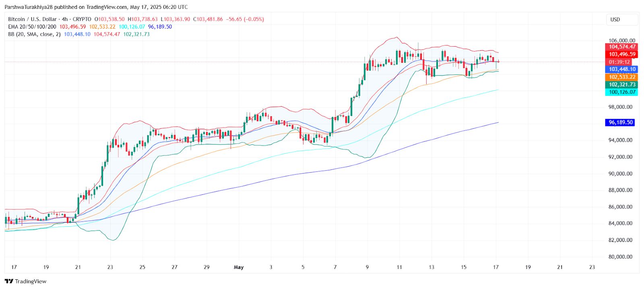Screen dimensions: 644x289
Task: Click the 90,000.00 price scale level
Action: [x=620, y=173]
